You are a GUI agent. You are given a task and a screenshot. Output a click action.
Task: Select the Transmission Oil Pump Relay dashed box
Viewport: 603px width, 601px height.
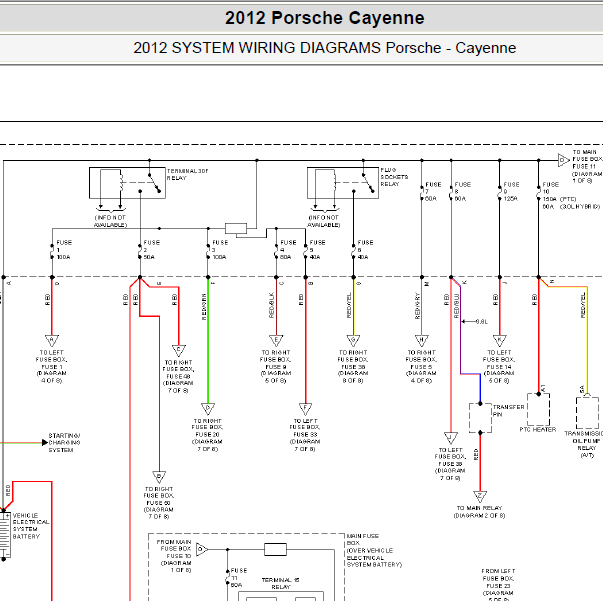pos(587,413)
